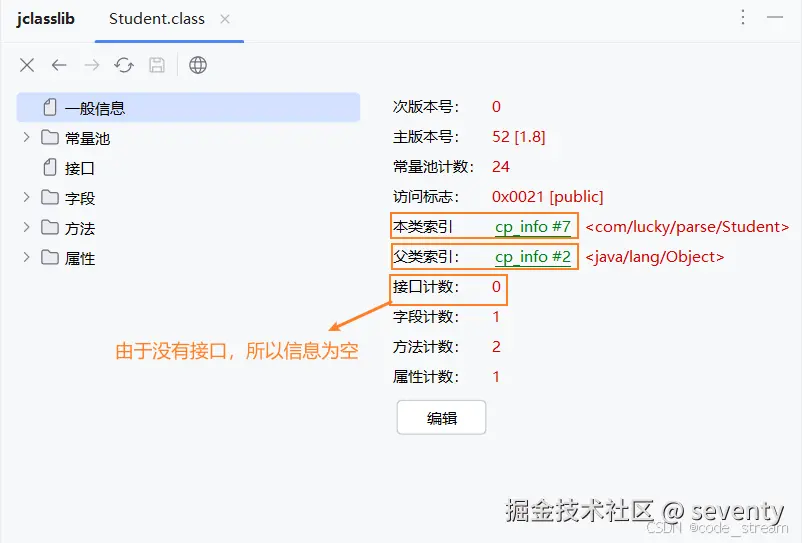Screen dimensions: 802x543
Task: Go back using the left arrow icon
Action: (x=59, y=65)
